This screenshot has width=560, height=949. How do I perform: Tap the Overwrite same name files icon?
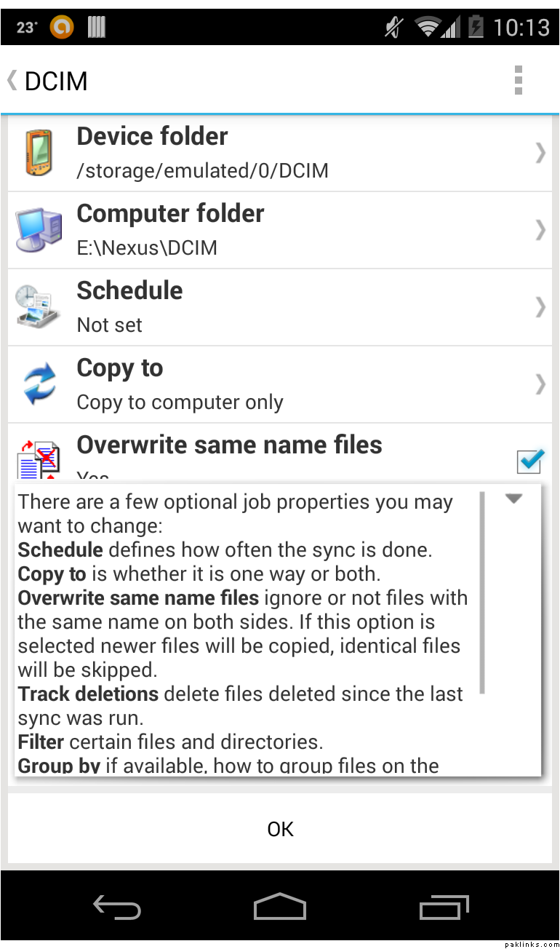[38, 460]
